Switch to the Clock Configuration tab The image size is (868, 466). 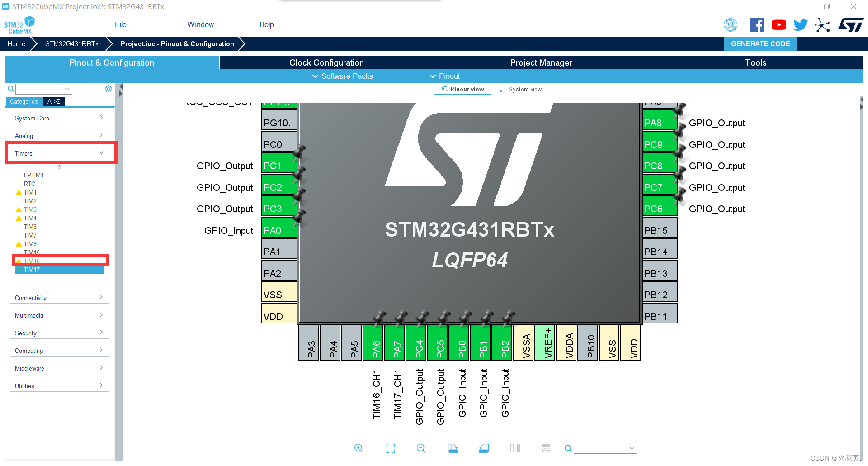pyautogui.click(x=326, y=62)
